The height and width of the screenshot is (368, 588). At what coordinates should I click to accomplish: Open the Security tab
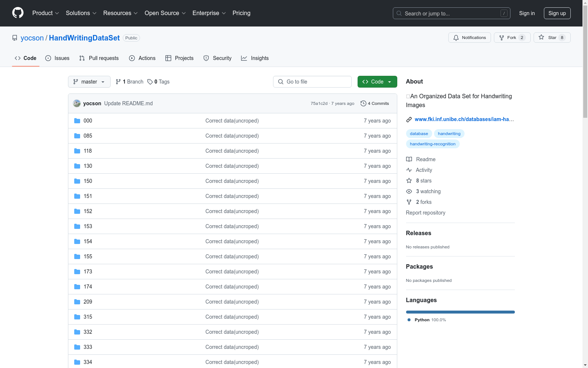tap(218, 58)
